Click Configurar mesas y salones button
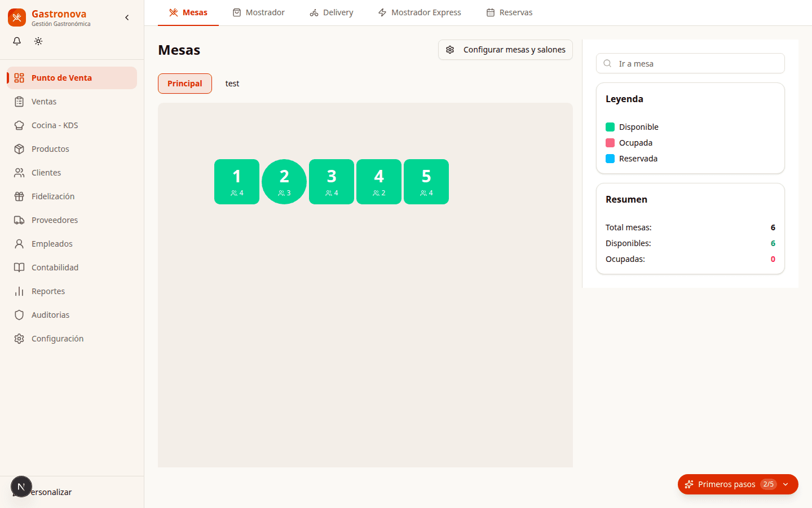This screenshot has height=508, width=812. click(x=505, y=50)
